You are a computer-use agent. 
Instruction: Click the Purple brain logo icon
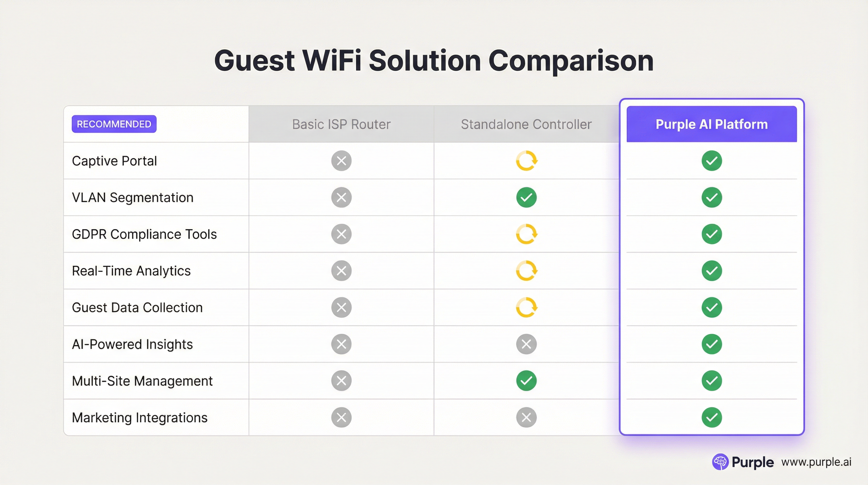tap(720, 462)
